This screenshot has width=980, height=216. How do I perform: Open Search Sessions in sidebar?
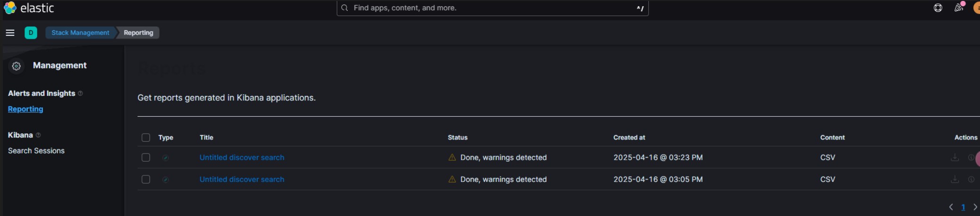point(36,150)
